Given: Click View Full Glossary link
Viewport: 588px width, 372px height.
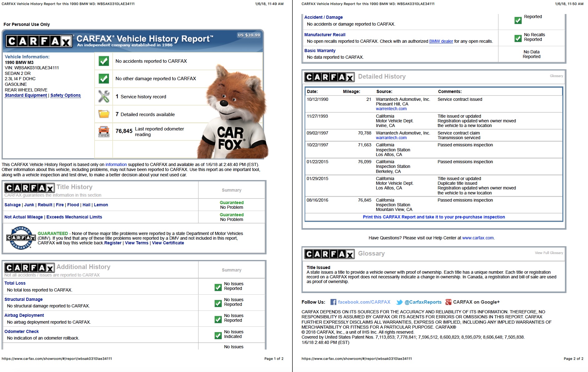Looking at the screenshot, I should [549, 253].
